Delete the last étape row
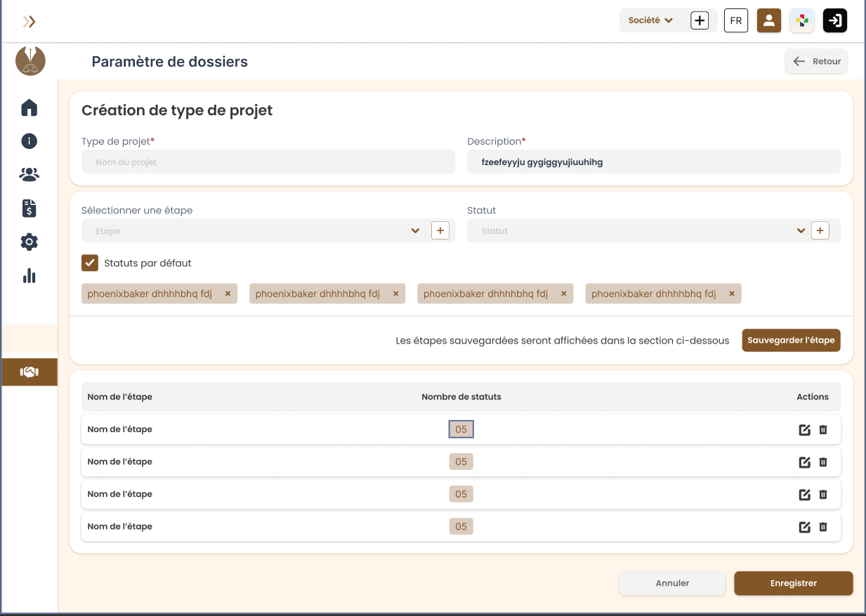This screenshot has width=866, height=616. pos(823,527)
